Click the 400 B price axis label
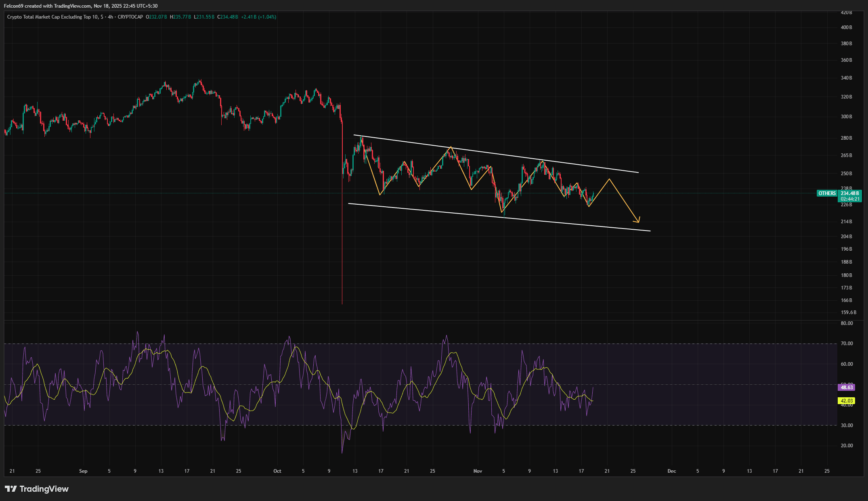This screenshot has width=868, height=501. coord(846,27)
